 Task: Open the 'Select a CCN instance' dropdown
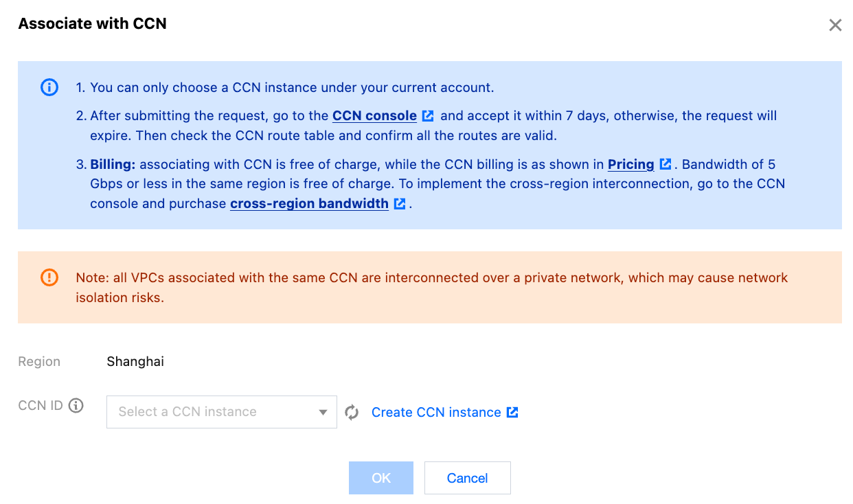tap(213, 412)
